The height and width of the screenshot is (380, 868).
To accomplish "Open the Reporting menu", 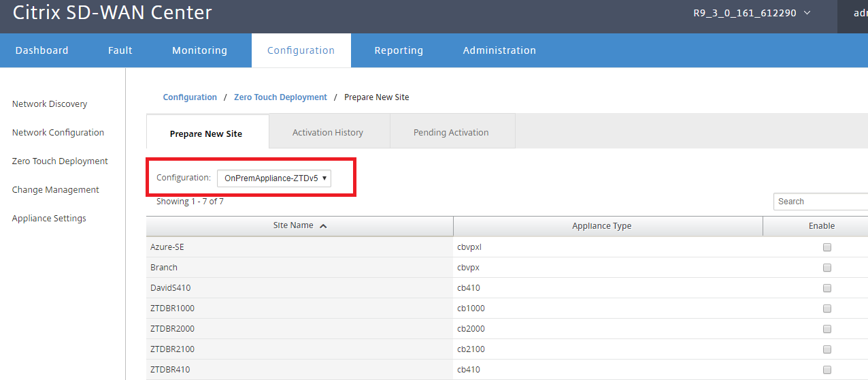I will coord(399,50).
